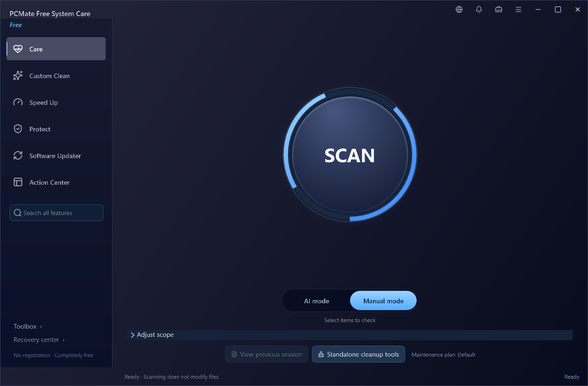588x386 pixels.
Task: Open the language globe icon
Action: [x=459, y=9]
